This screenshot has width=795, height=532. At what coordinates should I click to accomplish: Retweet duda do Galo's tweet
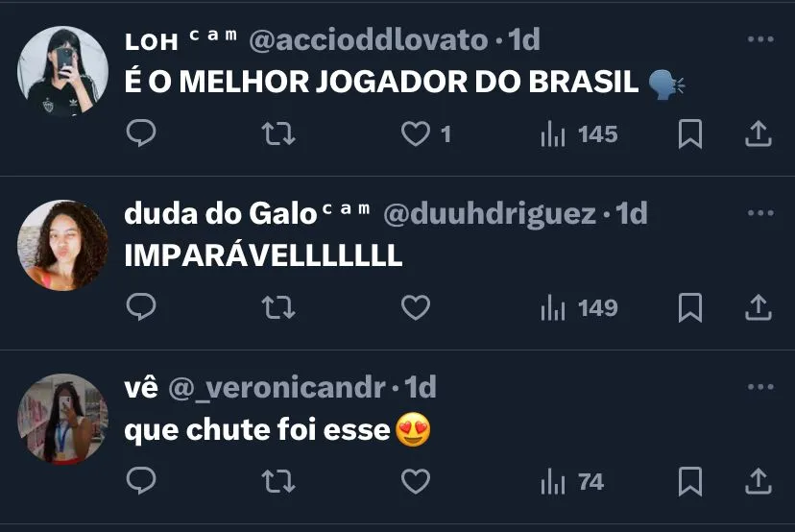[x=278, y=307]
